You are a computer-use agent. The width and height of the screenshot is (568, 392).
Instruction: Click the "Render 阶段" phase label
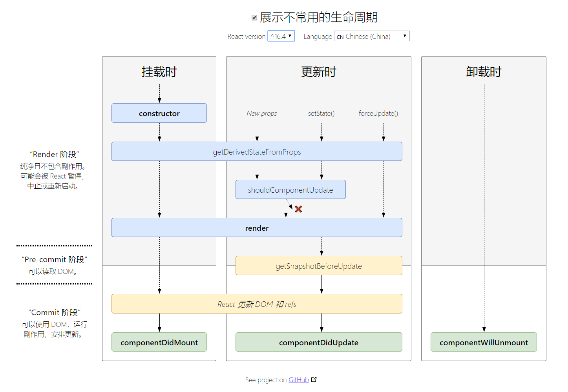pyautogui.click(x=55, y=154)
